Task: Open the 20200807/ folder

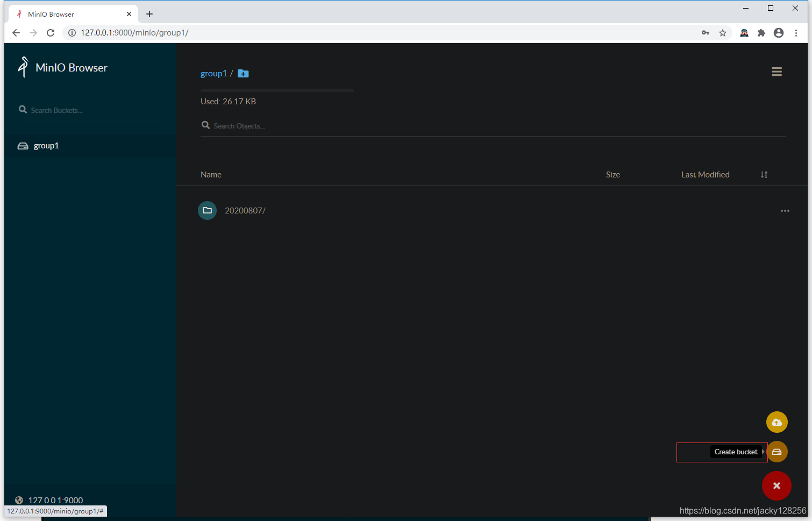Action: [x=245, y=211]
